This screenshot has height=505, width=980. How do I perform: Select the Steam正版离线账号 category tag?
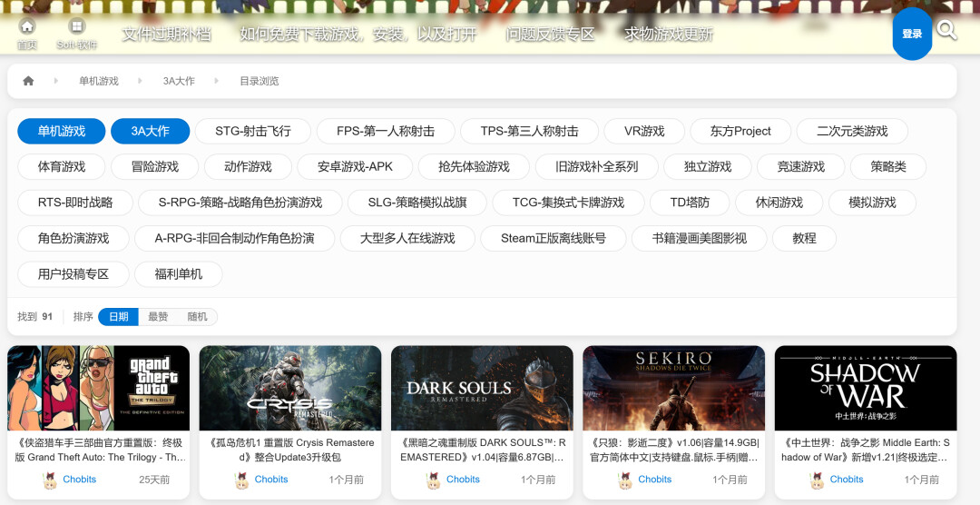point(553,238)
